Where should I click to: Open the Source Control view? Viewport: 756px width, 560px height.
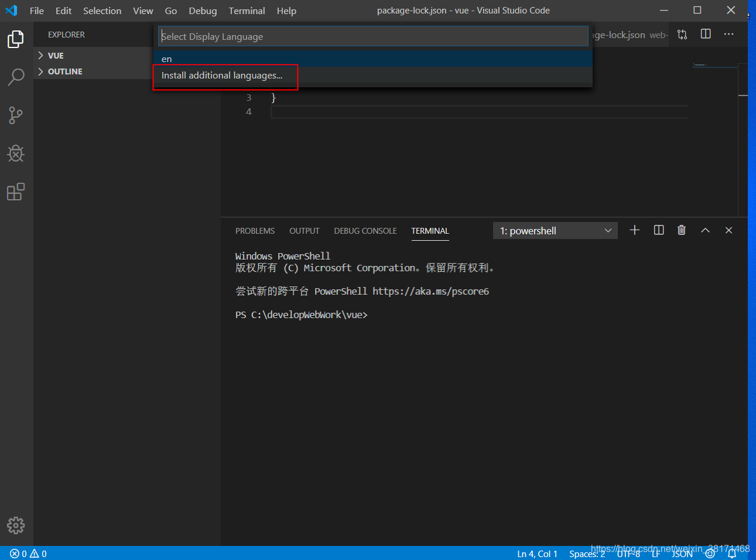pos(16,115)
